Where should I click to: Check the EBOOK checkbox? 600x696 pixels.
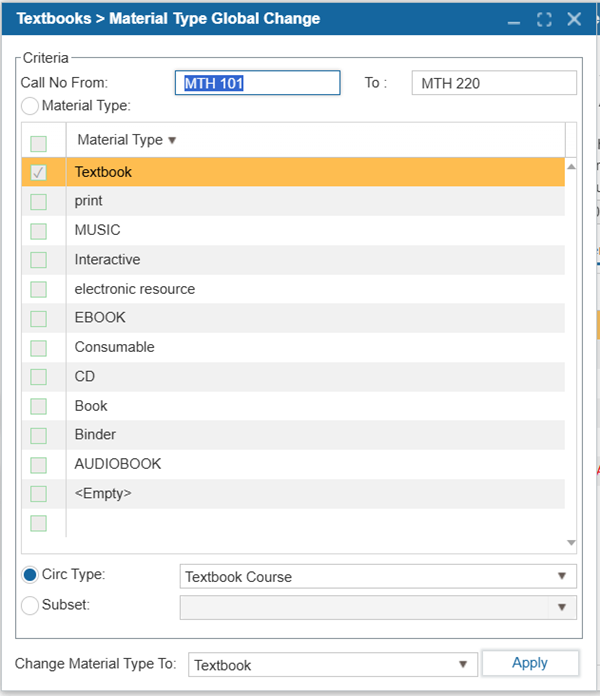click(x=39, y=319)
